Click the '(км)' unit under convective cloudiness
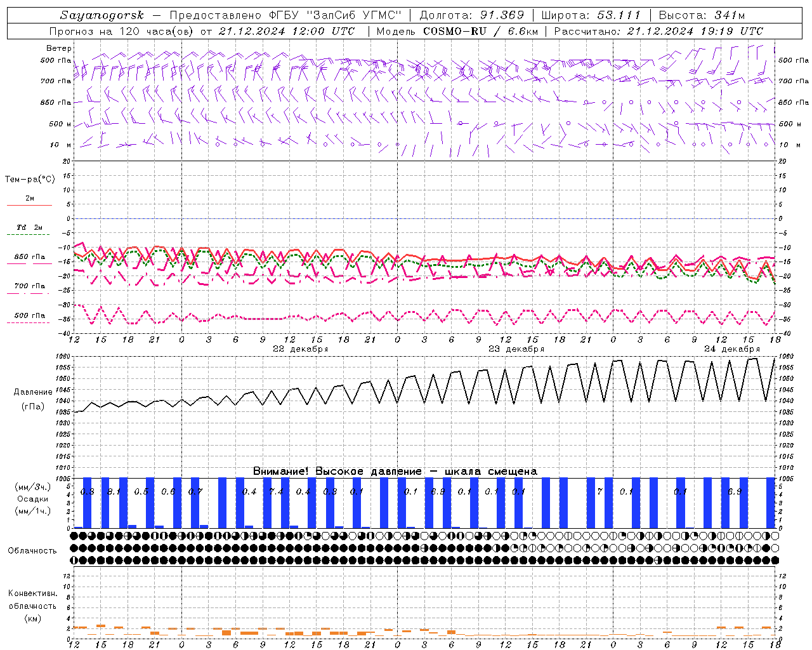 (32, 618)
